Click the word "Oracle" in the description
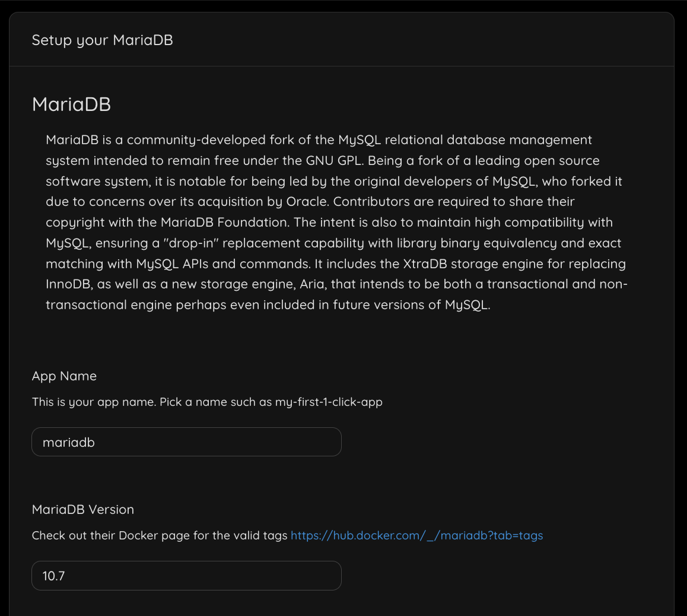687x616 pixels. coord(306,202)
